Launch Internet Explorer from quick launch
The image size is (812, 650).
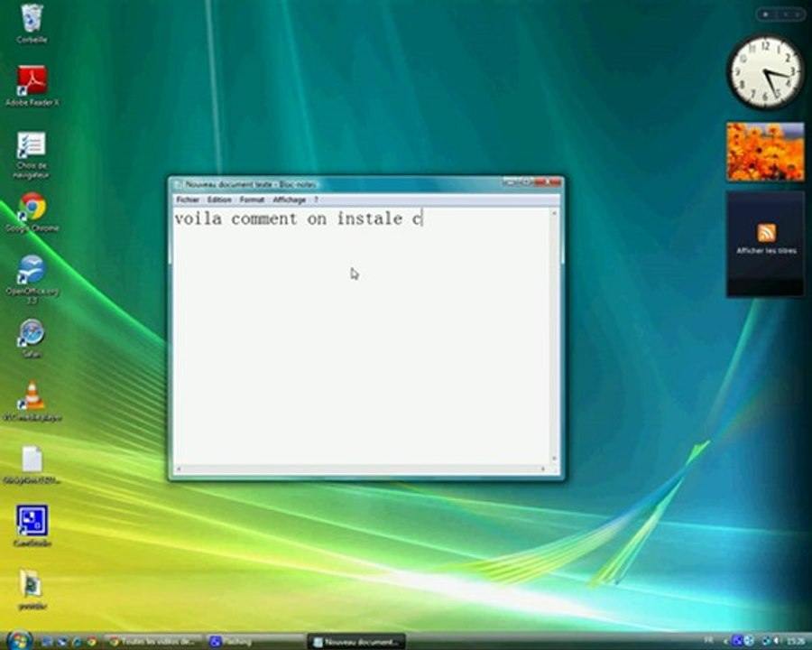[77, 642]
